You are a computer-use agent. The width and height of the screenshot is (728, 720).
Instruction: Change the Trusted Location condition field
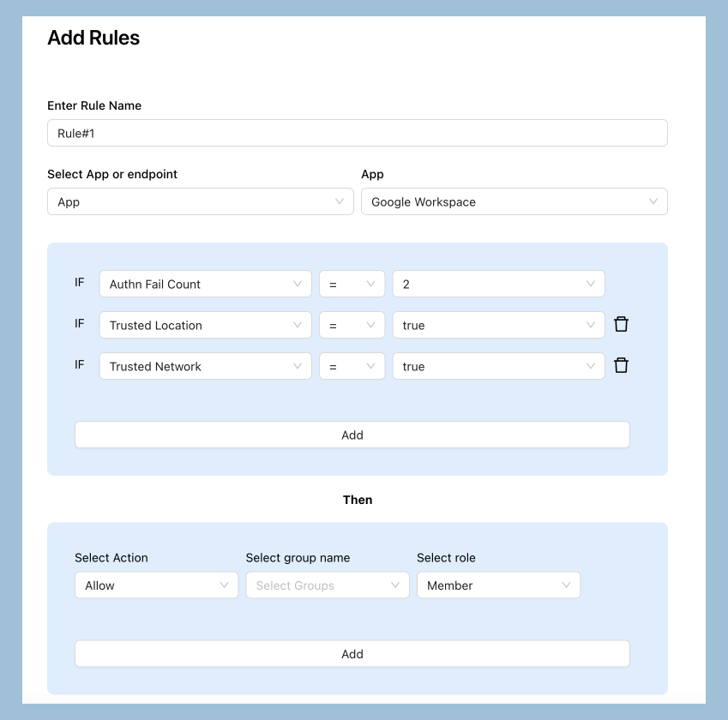[x=205, y=326]
